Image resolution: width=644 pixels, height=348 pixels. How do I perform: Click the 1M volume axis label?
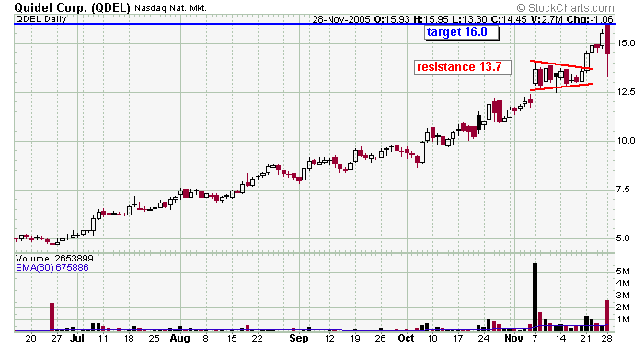pos(623,319)
